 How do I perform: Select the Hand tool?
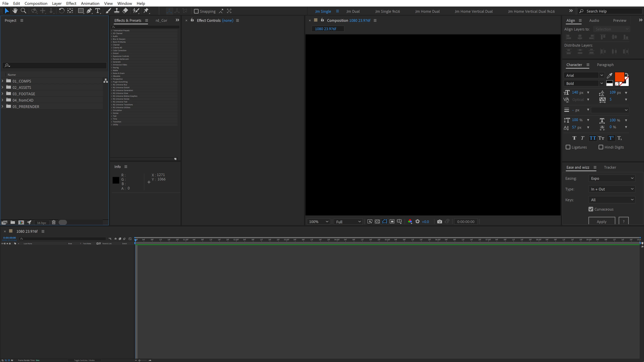[15, 11]
